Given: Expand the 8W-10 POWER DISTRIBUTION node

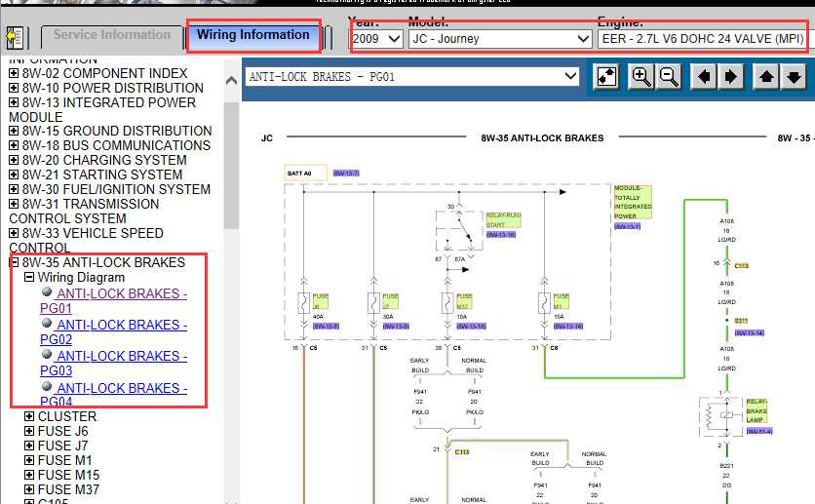Looking at the screenshot, I should coord(14,88).
